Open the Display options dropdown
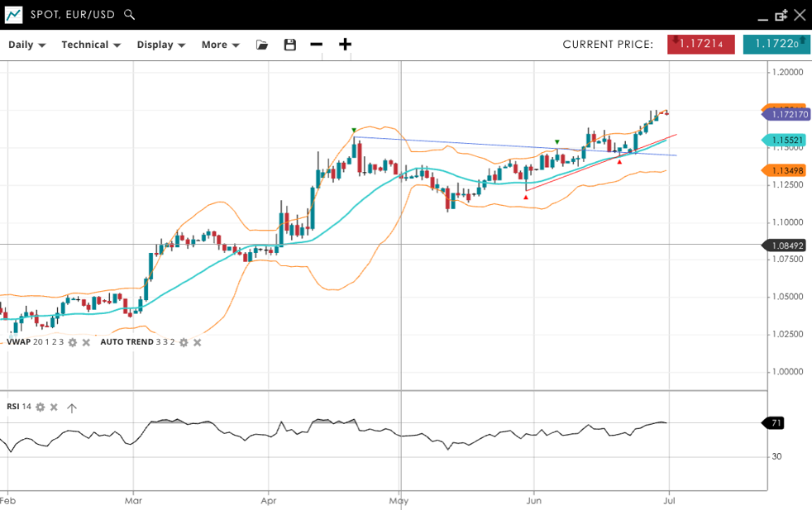Screen dimensions: 812x510 [x=160, y=45]
